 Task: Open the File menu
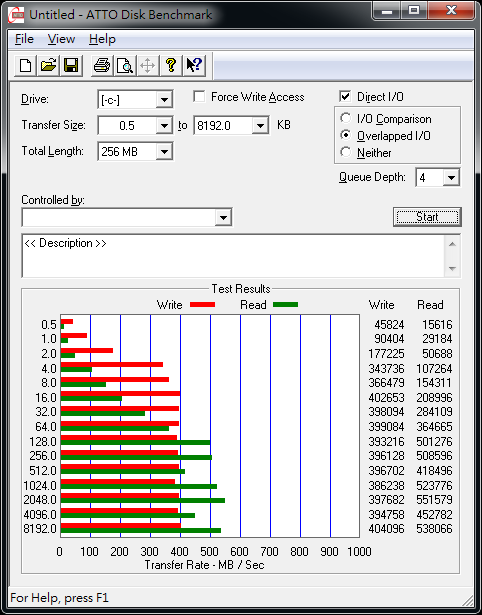click(24, 39)
